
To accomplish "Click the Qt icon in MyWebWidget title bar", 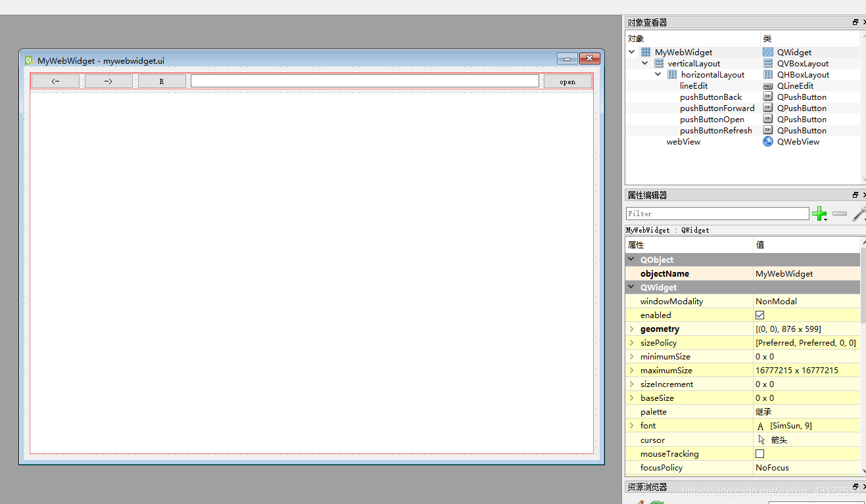I will [x=29, y=60].
